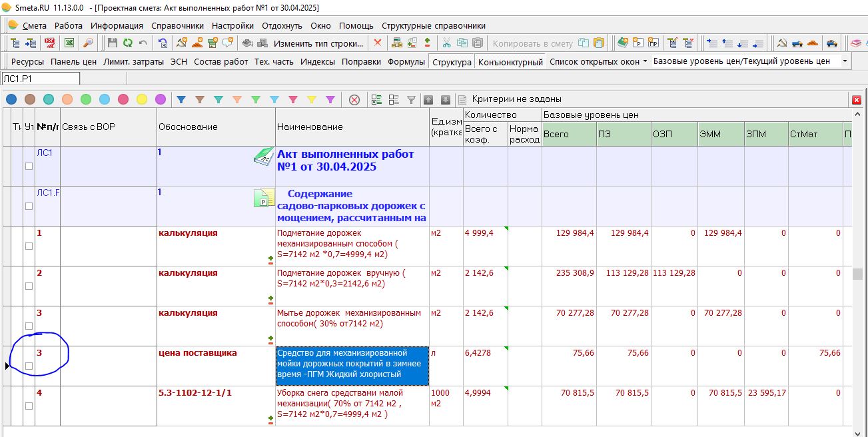Open the magnifier search icon

[87, 43]
